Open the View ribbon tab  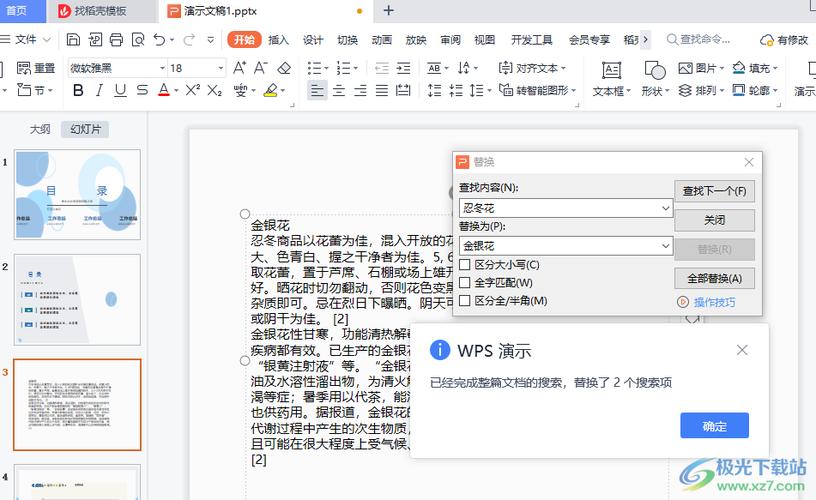pos(484,40)
